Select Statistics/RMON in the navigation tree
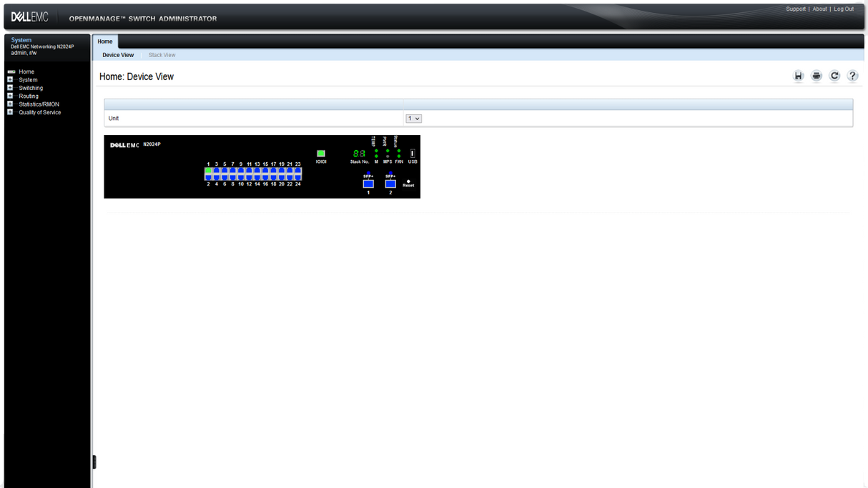 pos(39,104)
